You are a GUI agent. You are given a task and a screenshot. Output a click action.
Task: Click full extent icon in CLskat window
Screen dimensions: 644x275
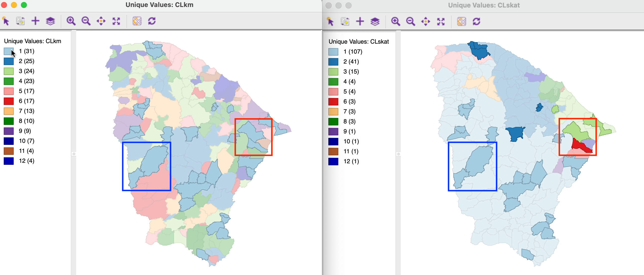[441, 21]
